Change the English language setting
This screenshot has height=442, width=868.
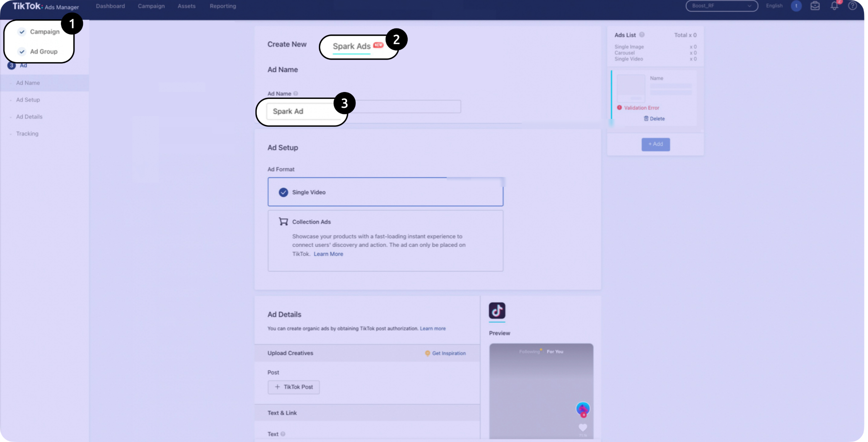coord(774,6)
